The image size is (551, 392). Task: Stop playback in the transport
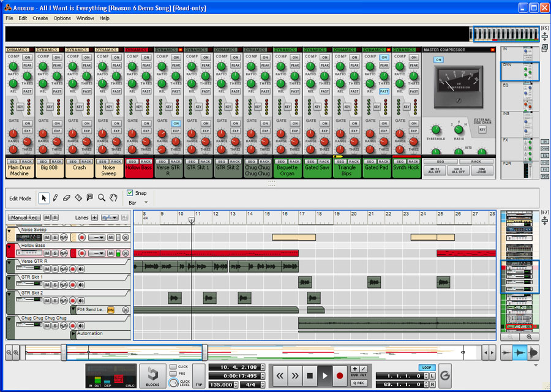tap(310, 376)
